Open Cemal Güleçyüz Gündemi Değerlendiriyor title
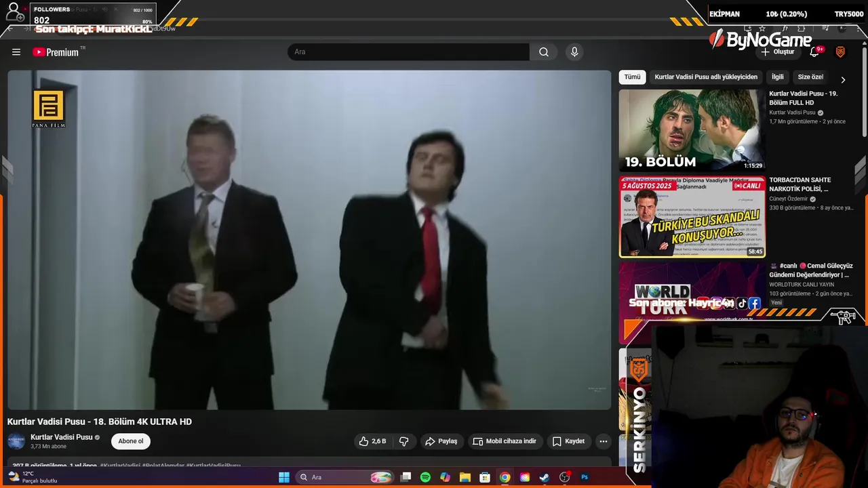The image size is (868, 488). pos(811,270)
